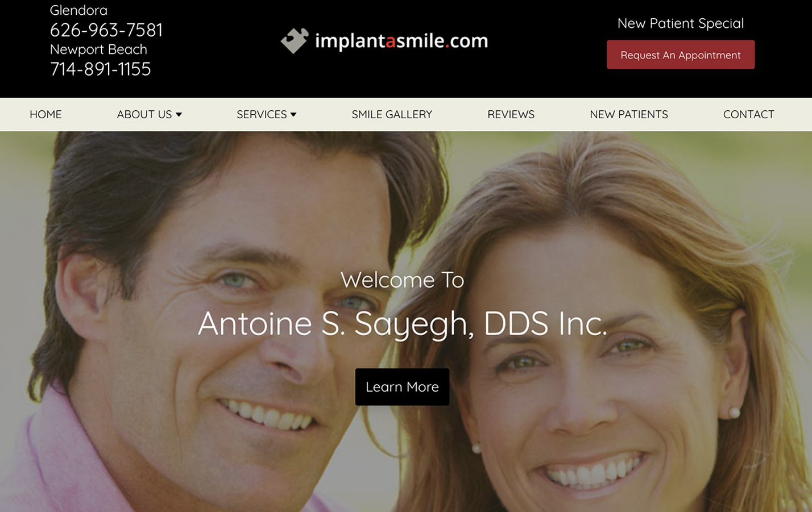Expand the Services dropdown arrow
This screenshot has height=512, width=812.
click(293, 114)
